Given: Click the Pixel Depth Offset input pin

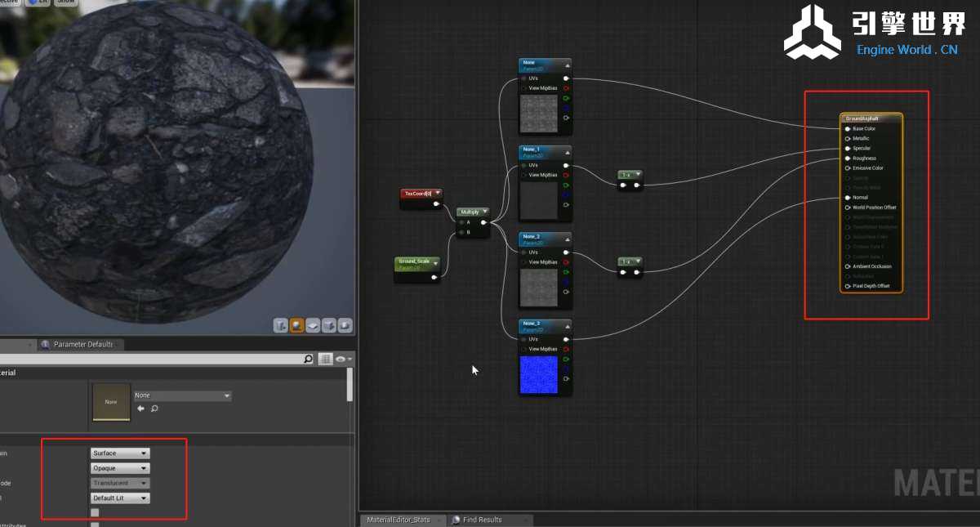Looking at the screenshot, I should 848,286.
